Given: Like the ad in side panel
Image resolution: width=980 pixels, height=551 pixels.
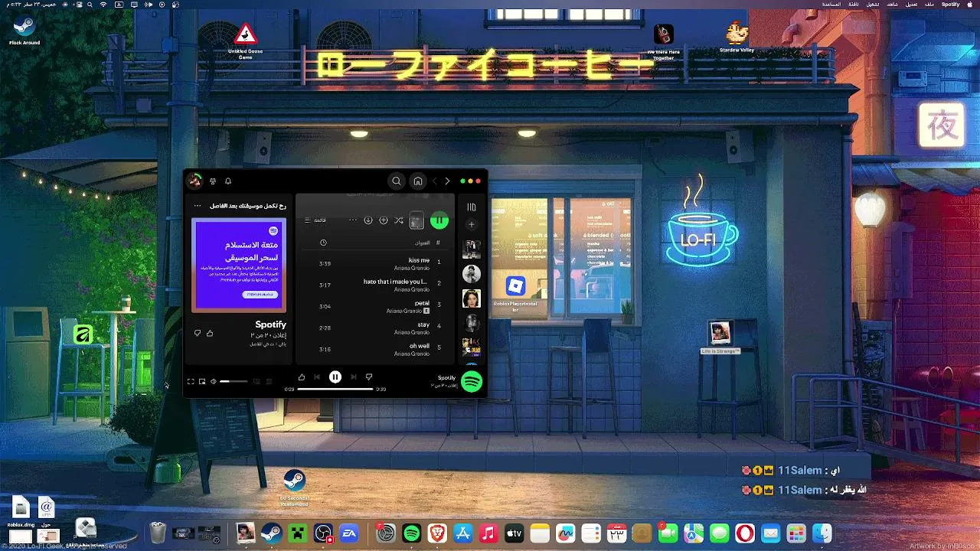Looking at the screenshot, I should 210,333.
